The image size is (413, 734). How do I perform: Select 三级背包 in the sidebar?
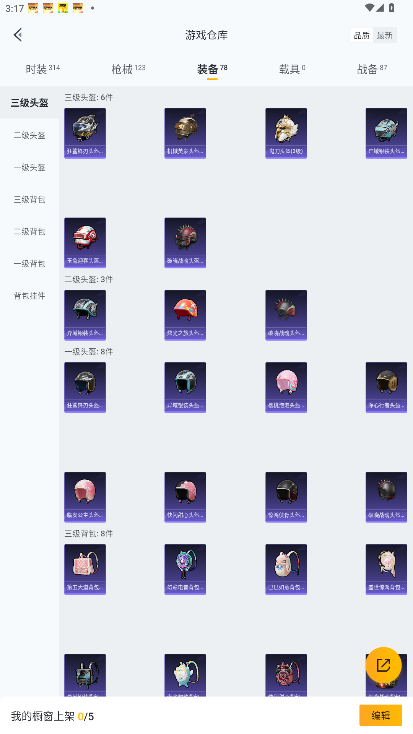click(x=30, y=199)
